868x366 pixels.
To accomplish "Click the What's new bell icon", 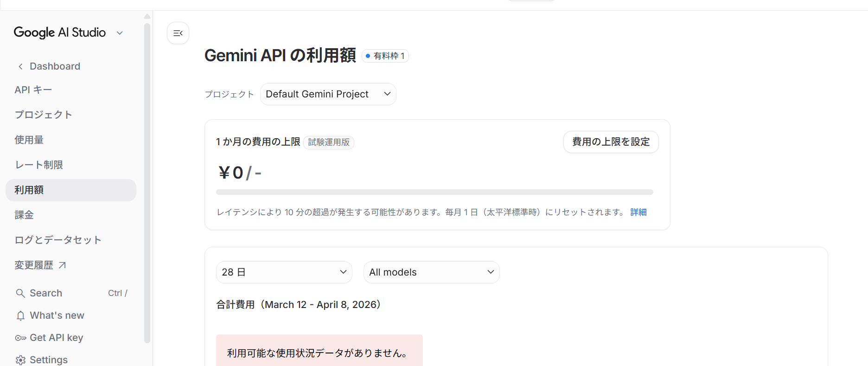I will [x=20, y=316].
